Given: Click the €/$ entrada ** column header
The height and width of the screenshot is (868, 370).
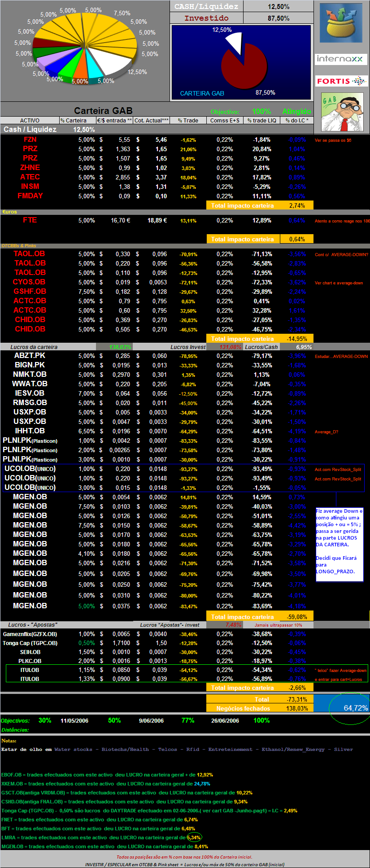Looking at the screenshot, I should 114,120.
